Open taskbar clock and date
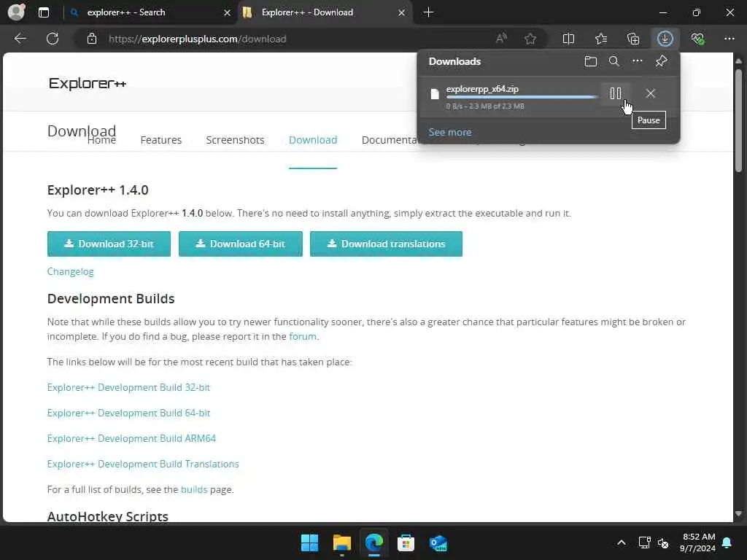 698,542
